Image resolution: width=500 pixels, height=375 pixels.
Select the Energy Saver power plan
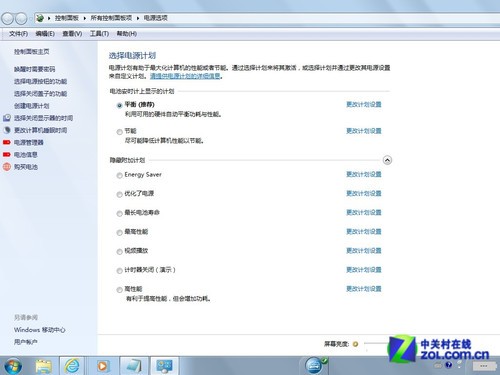coord(119,175)
